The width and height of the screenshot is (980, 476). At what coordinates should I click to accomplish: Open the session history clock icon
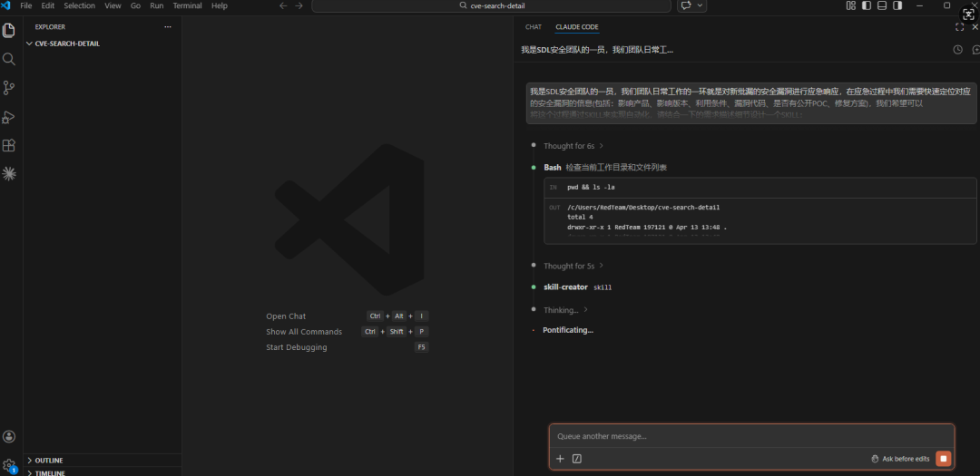pos(957,49)
